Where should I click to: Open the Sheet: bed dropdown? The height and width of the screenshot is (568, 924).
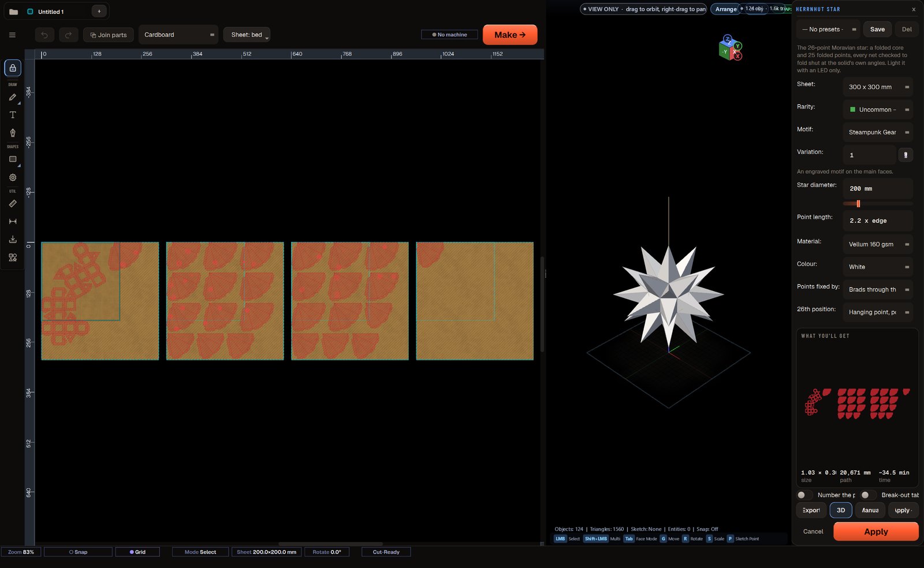247,35
